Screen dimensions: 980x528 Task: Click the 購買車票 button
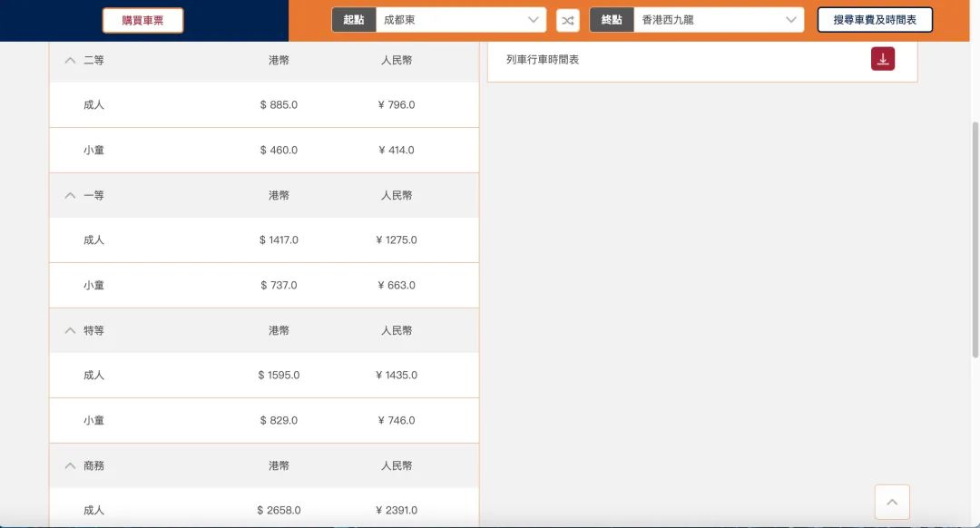pos(142,18)
